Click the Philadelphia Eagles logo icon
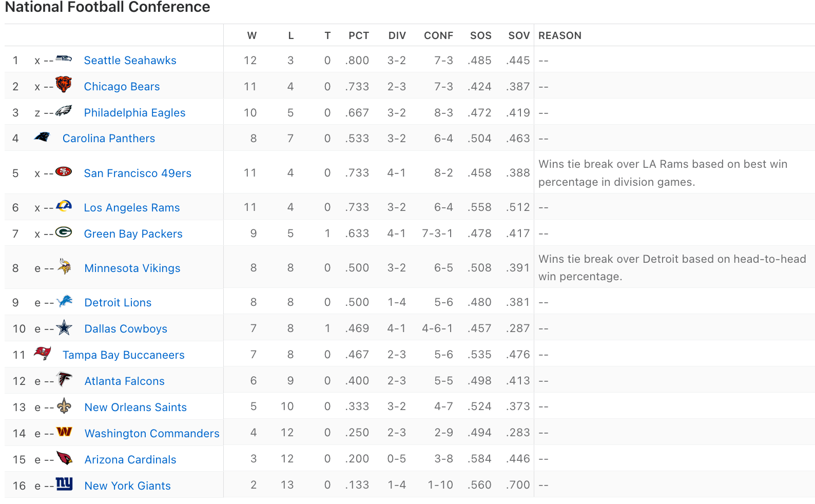This screenshot has width=815, height=504. point(64,111)
